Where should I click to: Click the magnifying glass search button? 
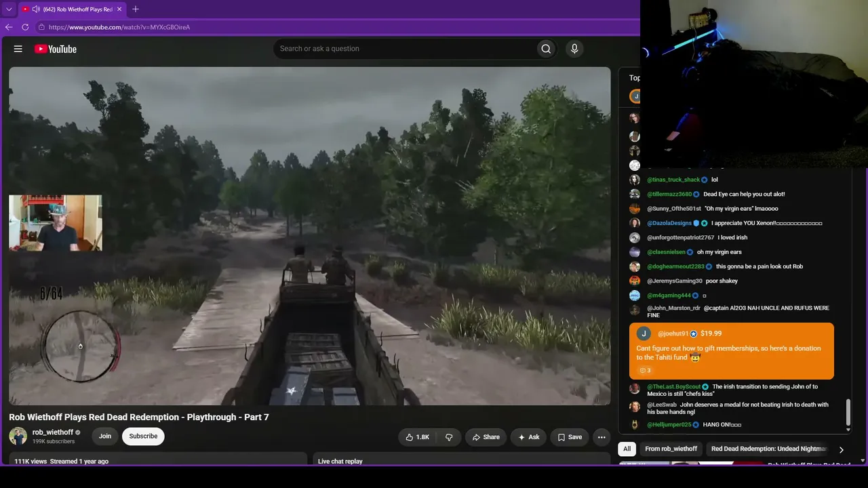click(546, 49)
